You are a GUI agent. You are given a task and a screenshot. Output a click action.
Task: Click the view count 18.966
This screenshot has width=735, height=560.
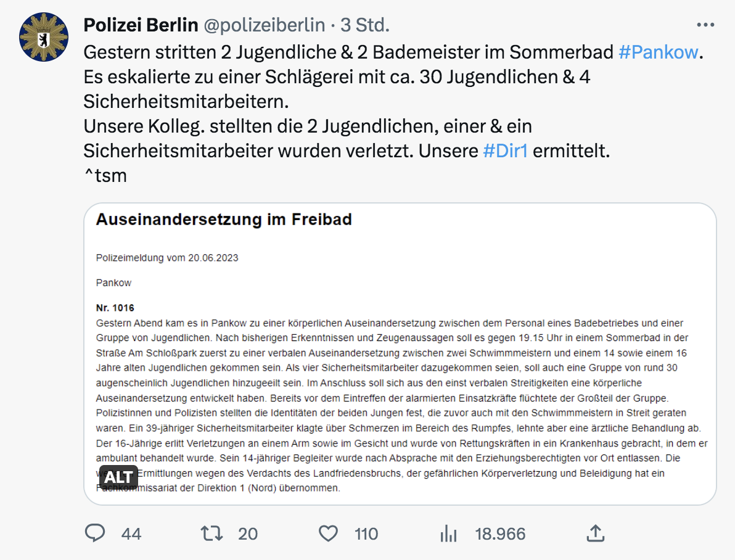coord(500,533)
